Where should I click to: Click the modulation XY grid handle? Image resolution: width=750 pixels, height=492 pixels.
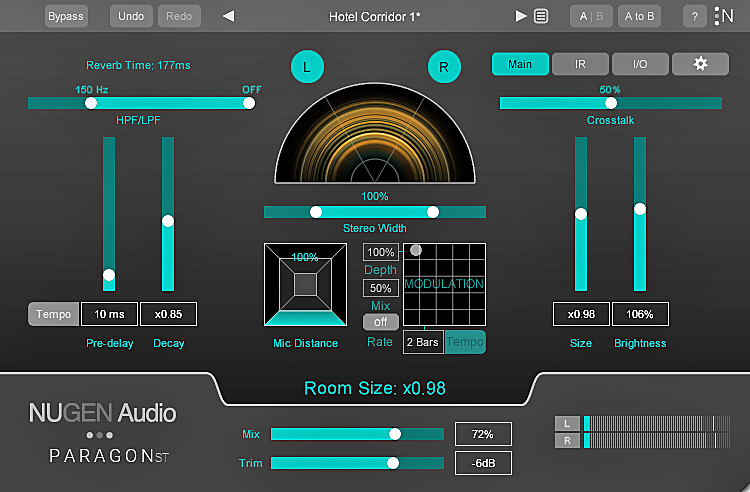click(416, 250)
